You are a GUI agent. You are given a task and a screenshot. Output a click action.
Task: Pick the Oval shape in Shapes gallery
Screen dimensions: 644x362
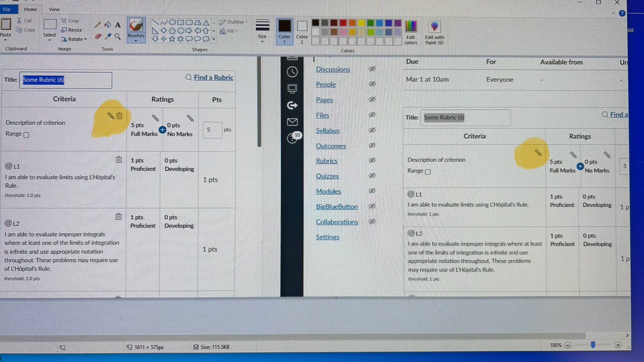tap(172, 23)
